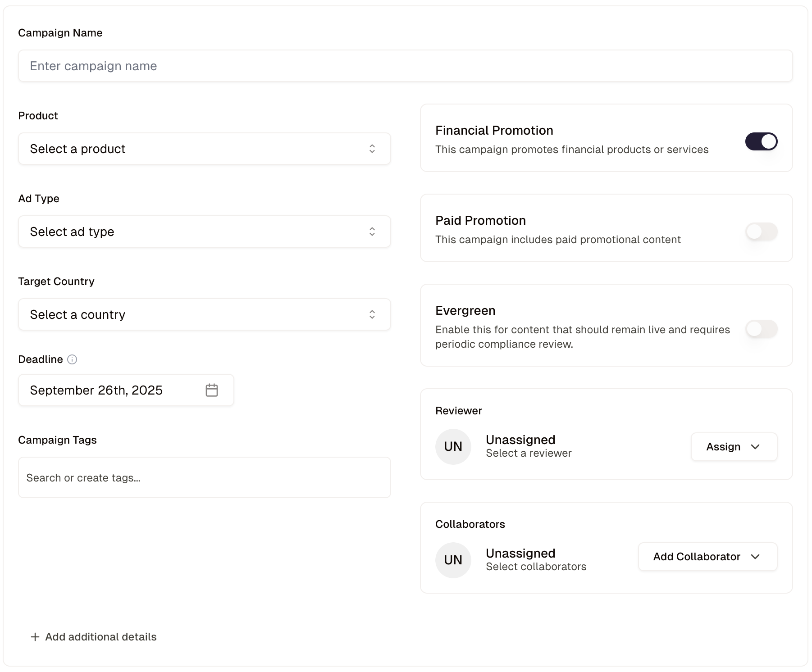Turn on the Evergreen toggle

point(761,329)
